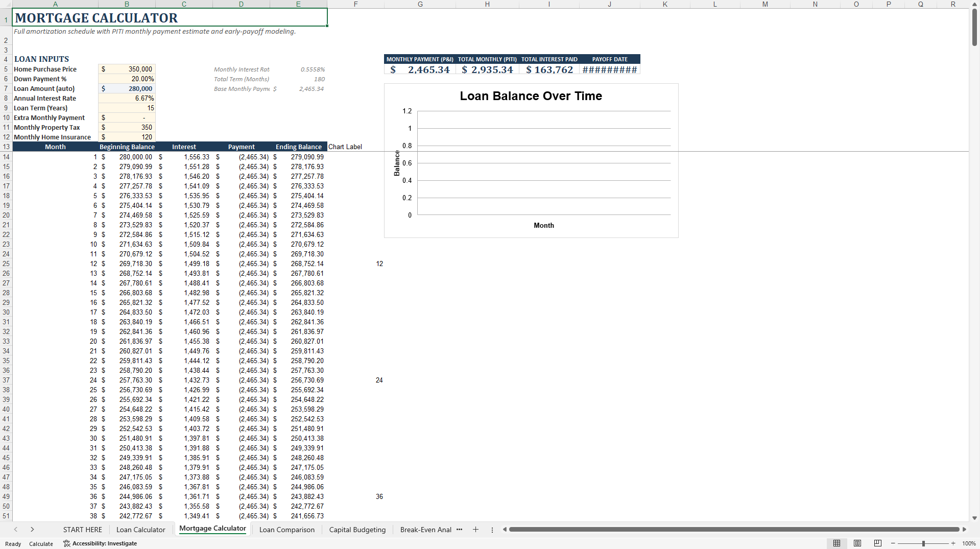Select Loan Amount (auto) value 280,000
This screenshot has width=980, height=549.
pos(127,89)
